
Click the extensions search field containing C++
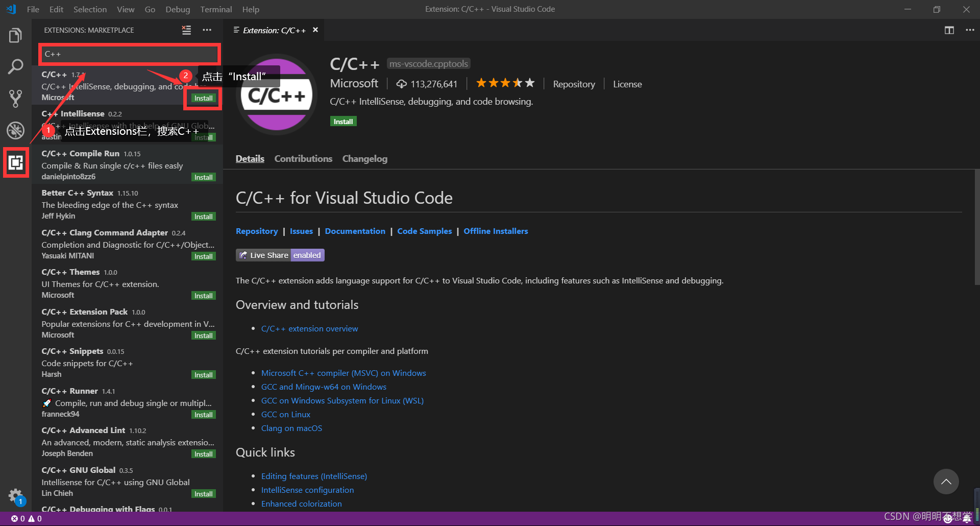[130, 54]
